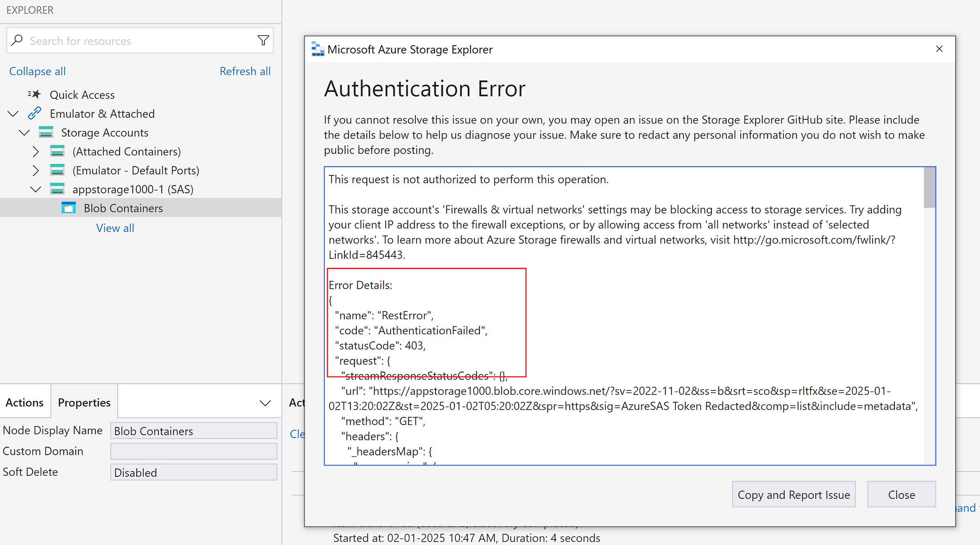Click the Started at 02-01-2025 status text
Screen dimensions: 980x545
[x=467, y=538]
